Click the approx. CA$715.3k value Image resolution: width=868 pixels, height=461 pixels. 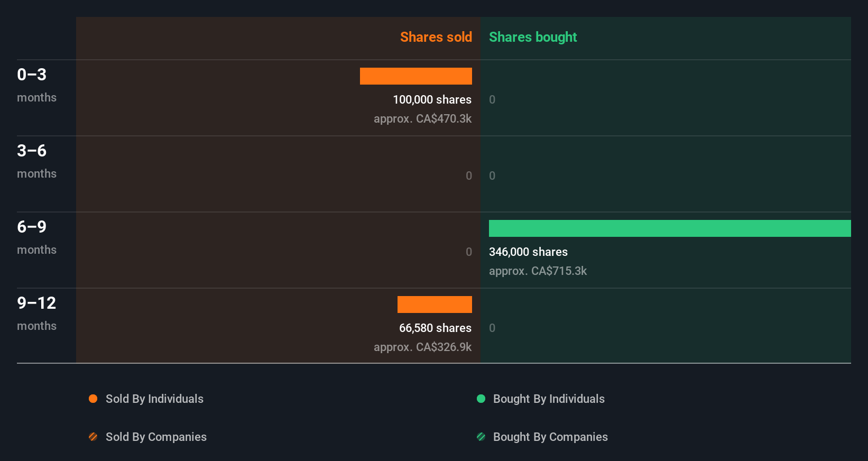click(538, 271)
